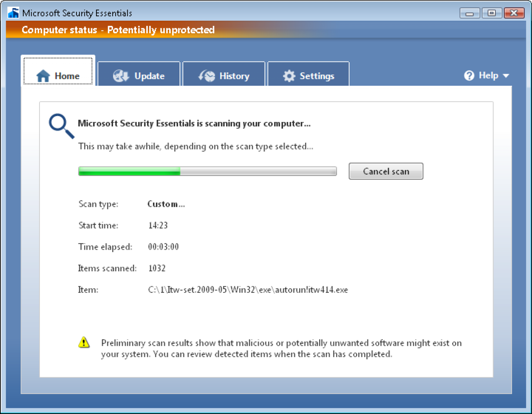This screenshot has height=414, width=532.
Task: Click the "Scan type:" label
Action: (99, 204)
